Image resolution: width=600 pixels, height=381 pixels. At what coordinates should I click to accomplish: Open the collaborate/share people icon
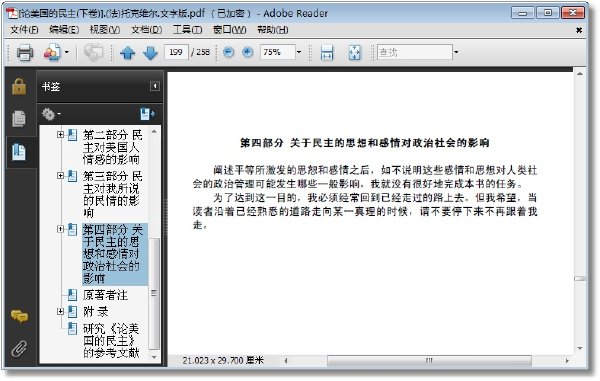tap(52, 52)
